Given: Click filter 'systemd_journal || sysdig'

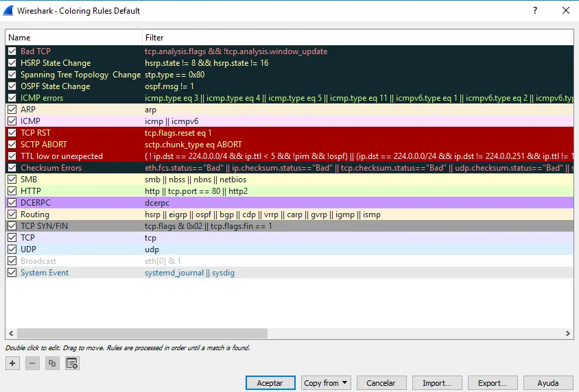Looking at the screenshot, I should click(x=189, y=273).
